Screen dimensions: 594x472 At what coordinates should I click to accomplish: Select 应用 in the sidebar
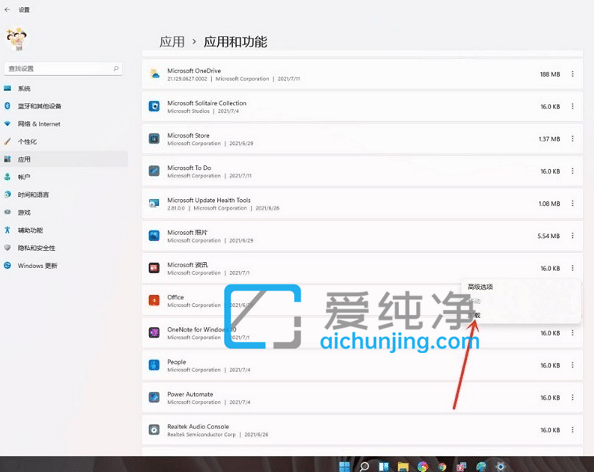pos(64,159)
